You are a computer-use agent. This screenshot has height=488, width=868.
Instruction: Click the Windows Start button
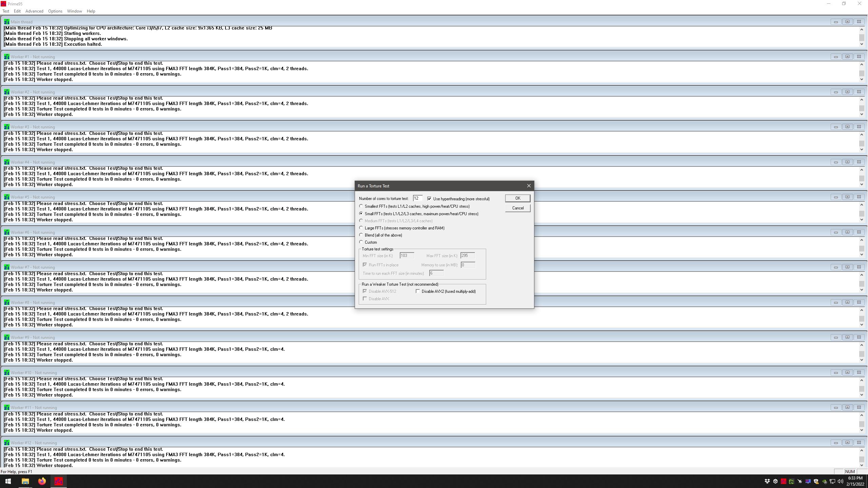(8, 481)
